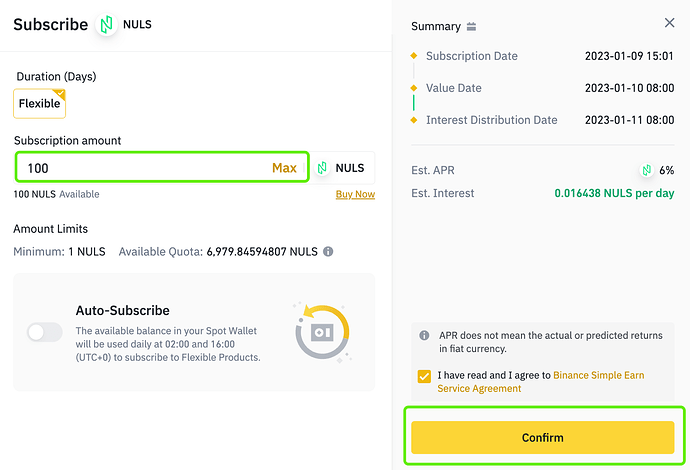Open the calendar icon beside Summary
690x470 pixels.
pos(471,26)
